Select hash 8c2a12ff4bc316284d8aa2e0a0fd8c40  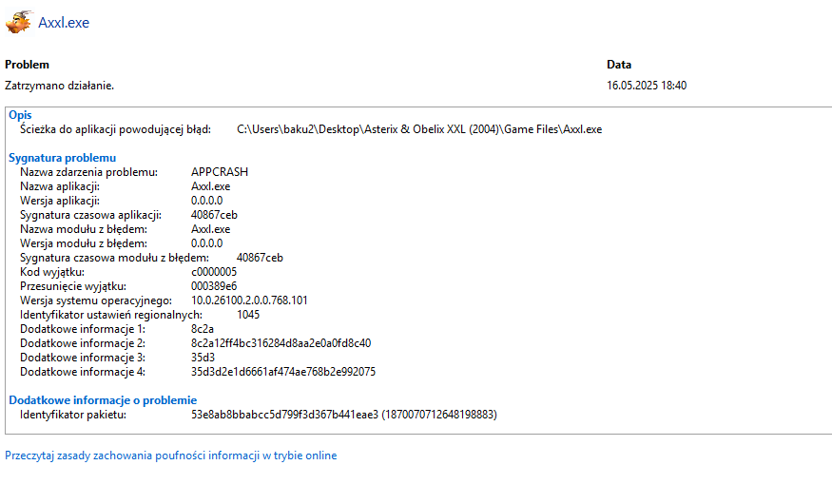[x=281, y=344]
